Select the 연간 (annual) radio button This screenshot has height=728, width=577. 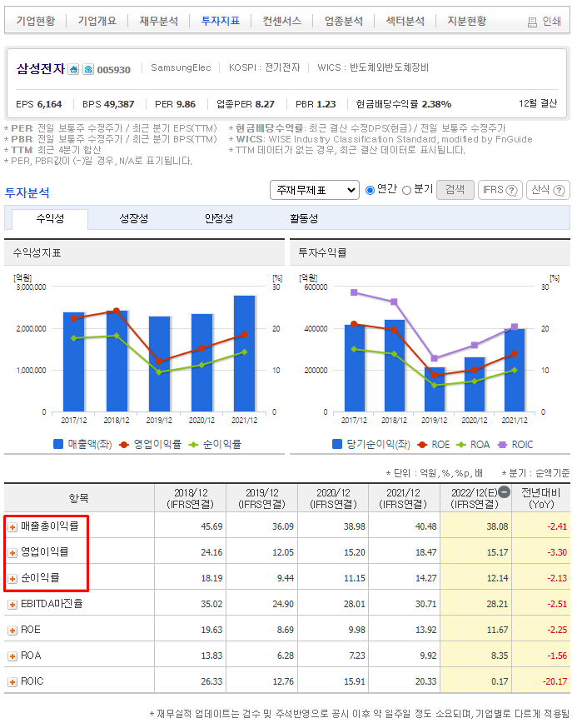tap(370, 191)
